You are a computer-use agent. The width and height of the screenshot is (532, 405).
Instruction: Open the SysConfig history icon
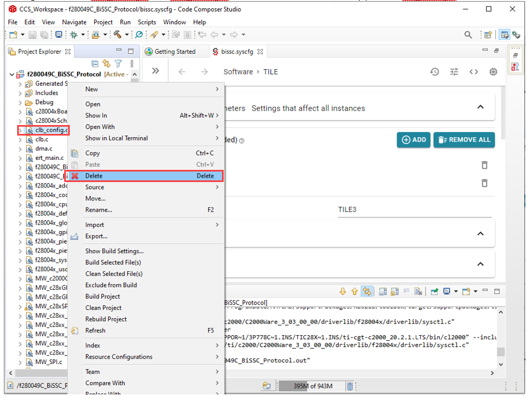[x=435, y=72]
